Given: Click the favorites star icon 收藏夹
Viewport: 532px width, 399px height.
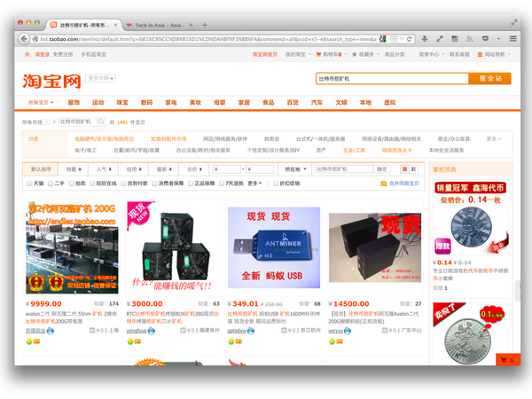Looking at the screenshot, I should (x=354, y=54).
